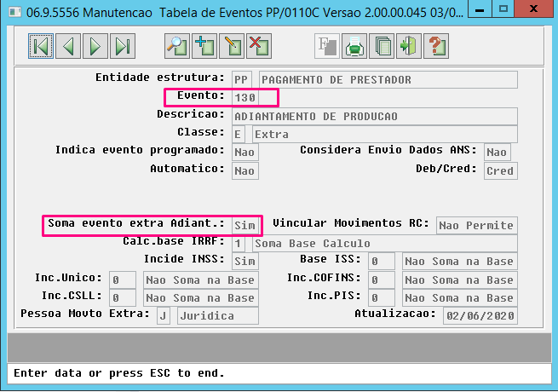Click the Juridica description field

[x=218, y=316]
